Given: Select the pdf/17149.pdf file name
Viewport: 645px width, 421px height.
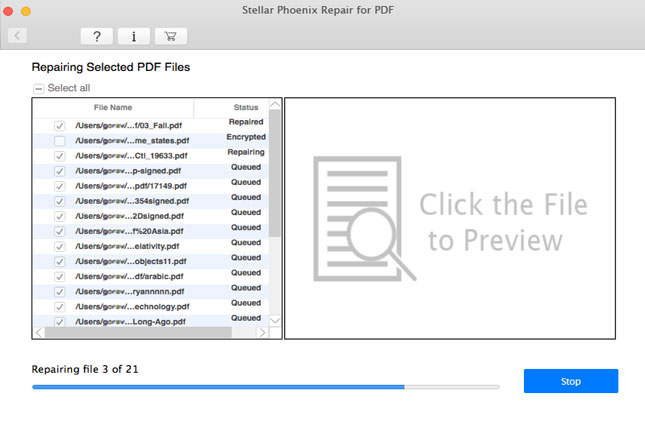Looking at the screenshot, I should [x=131, y=186].
